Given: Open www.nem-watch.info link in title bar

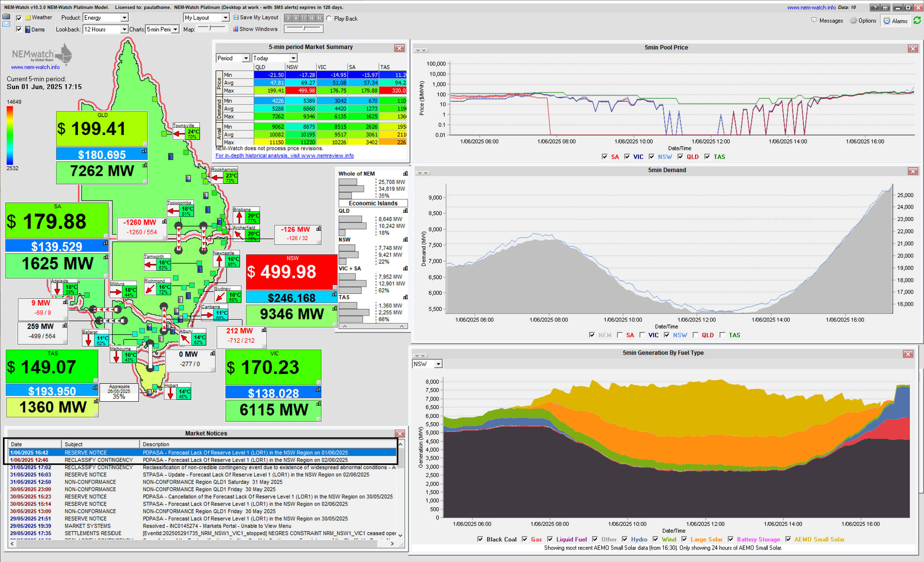Looking at the screenshot, I should (x=811, y=8).
